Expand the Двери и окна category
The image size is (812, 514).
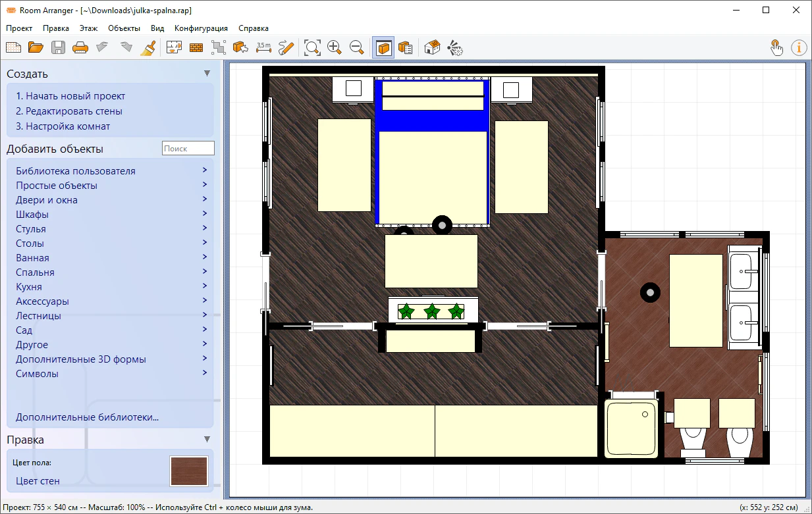tap(47, 200)
